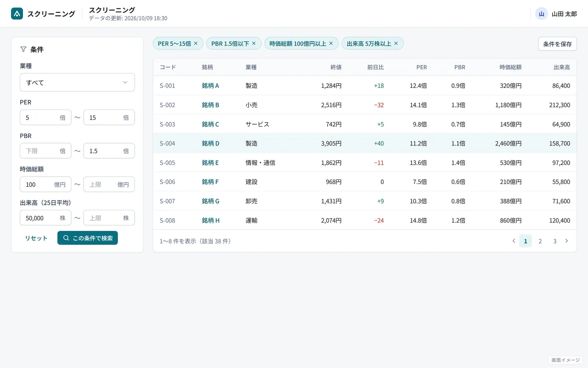Click the 時価総額 column header
This screenshot has height=368, width=588.
[x=510, y=67]
